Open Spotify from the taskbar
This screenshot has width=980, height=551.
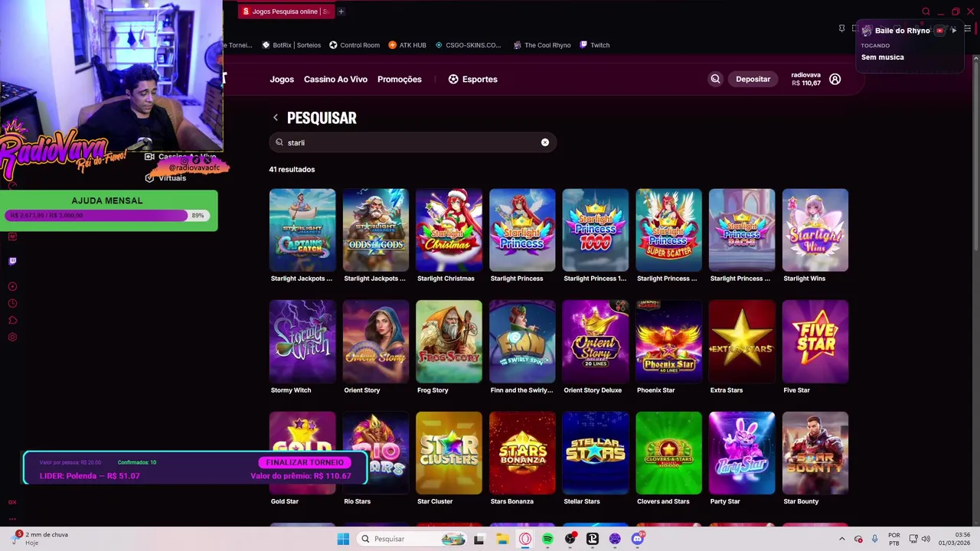547,539
